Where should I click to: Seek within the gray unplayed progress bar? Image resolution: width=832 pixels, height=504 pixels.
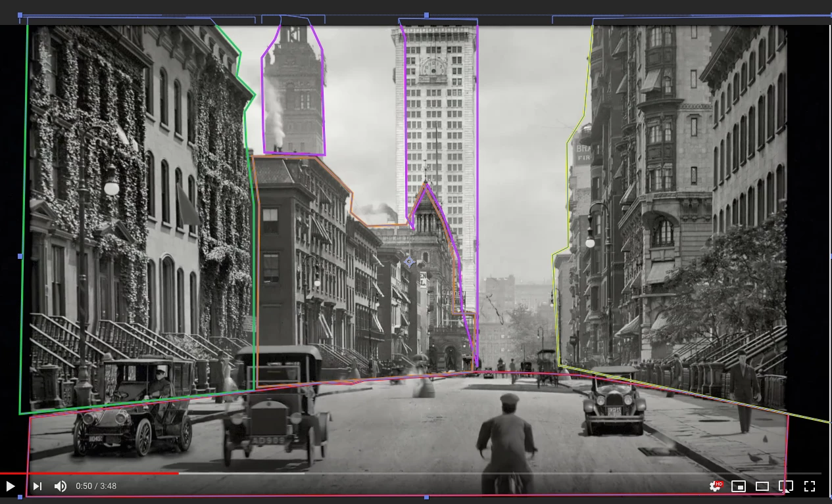point(500,473)
